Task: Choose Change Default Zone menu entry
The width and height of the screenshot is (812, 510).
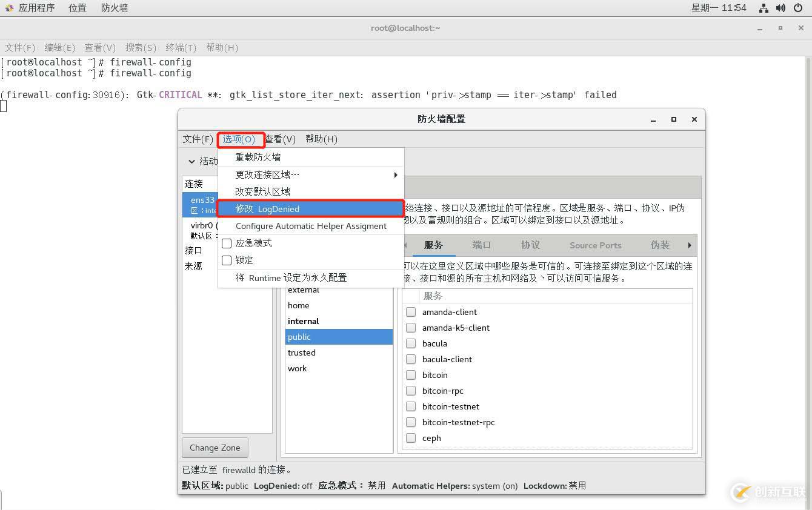Action: coord(311,191)
